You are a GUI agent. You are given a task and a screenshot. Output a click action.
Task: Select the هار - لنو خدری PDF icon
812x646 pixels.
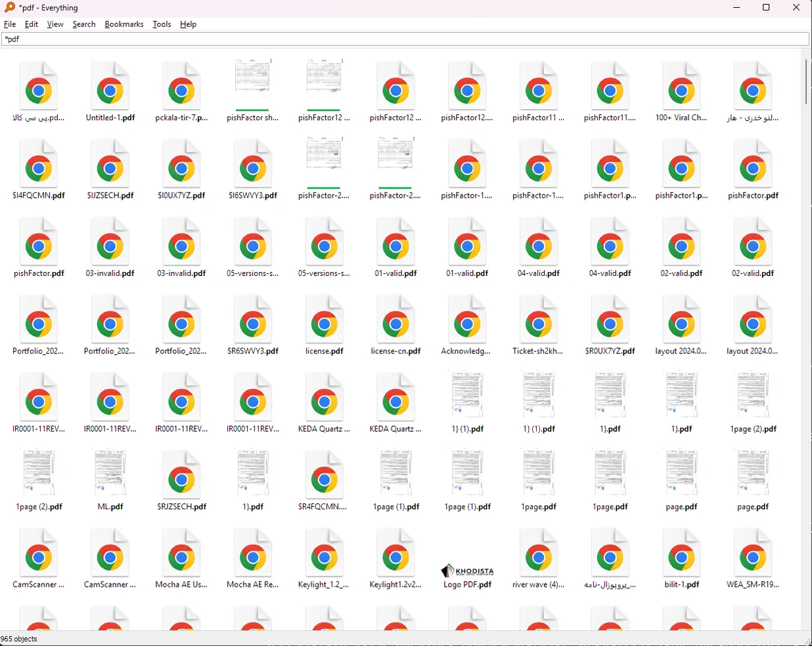coord(753,85)
